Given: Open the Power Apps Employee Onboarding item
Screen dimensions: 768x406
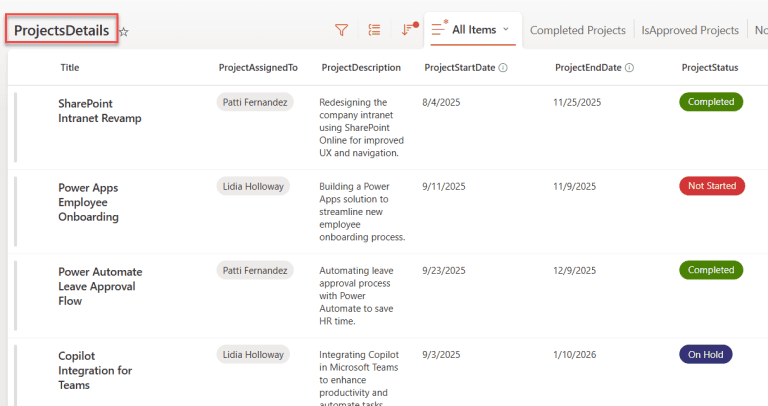Looking at the screenshot, I should coord(88,202).
